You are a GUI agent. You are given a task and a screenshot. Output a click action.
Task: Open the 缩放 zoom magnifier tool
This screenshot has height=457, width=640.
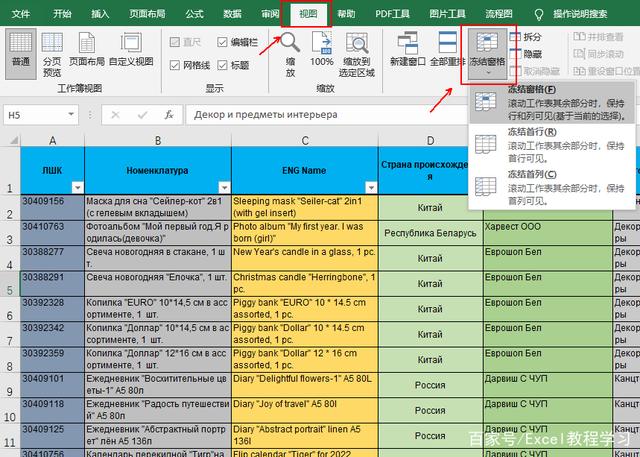point(290,55)
